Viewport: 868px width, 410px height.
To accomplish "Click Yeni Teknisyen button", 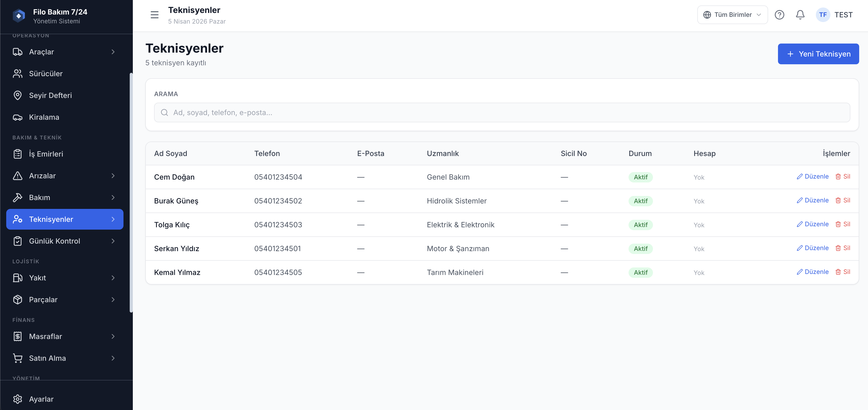I will [x=818, y=54].
